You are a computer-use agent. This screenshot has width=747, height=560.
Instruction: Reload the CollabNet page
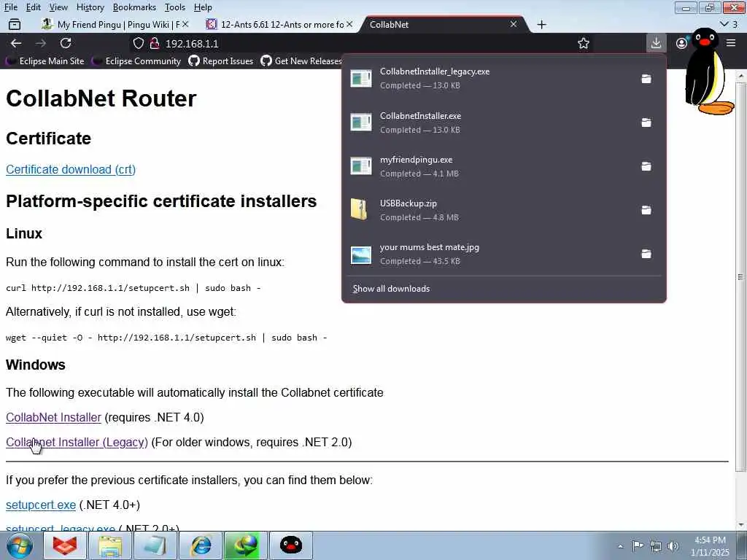pyautogui.click(x=66, y=43)
